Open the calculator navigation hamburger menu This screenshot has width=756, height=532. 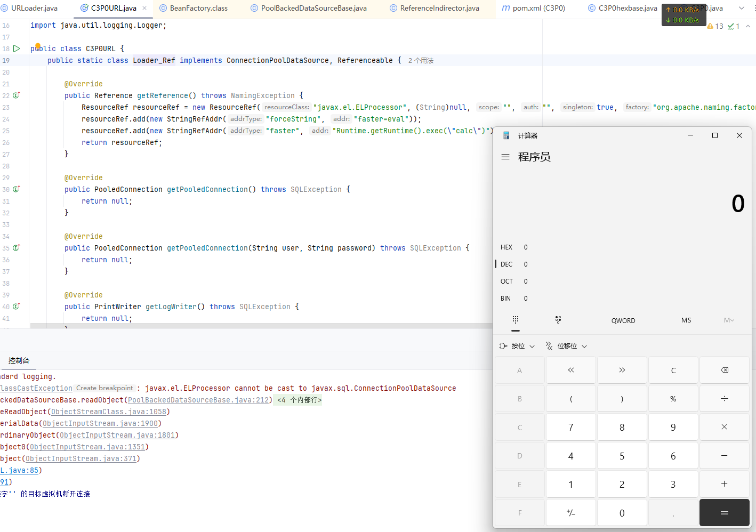[x=505, y=157]
